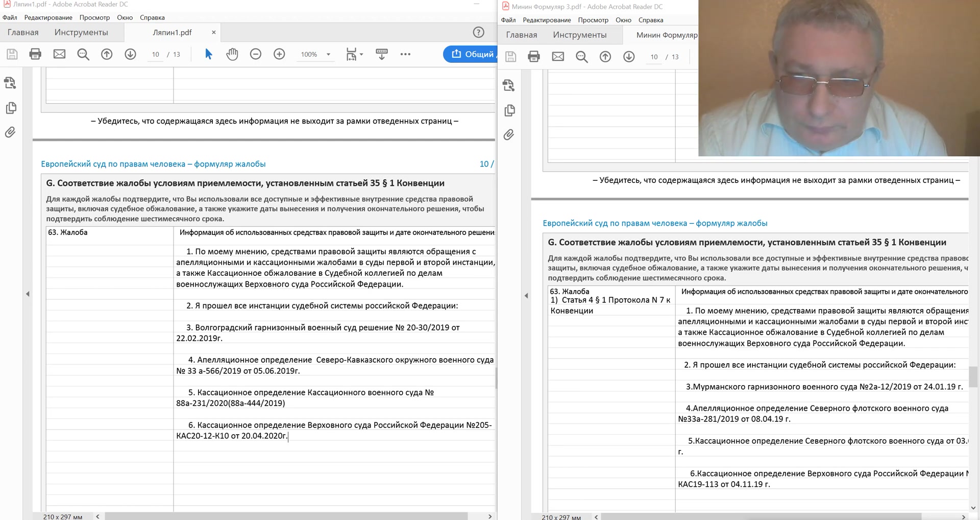The height and width of the screenshot is (520, 980).
Task: Zoom out with minus icon
Action: tap(256, 54)
